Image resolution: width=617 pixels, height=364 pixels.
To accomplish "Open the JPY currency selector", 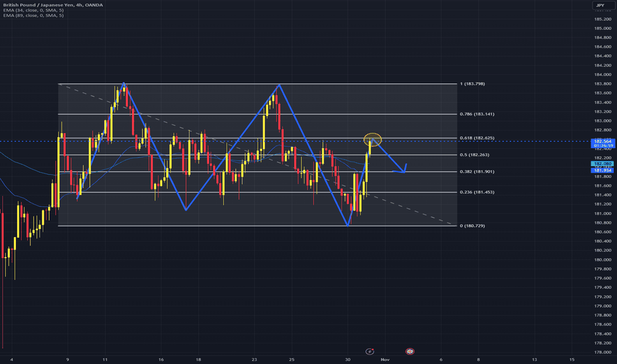I will coord(602,5).
